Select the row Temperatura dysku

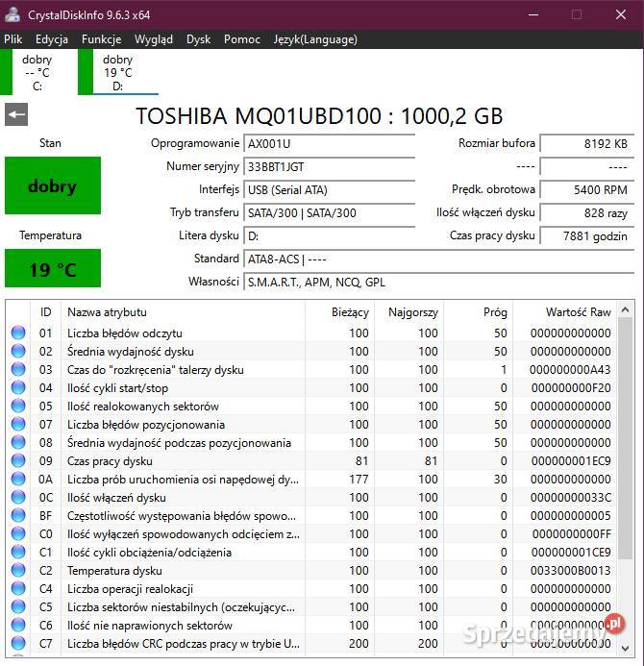[311, 570]
